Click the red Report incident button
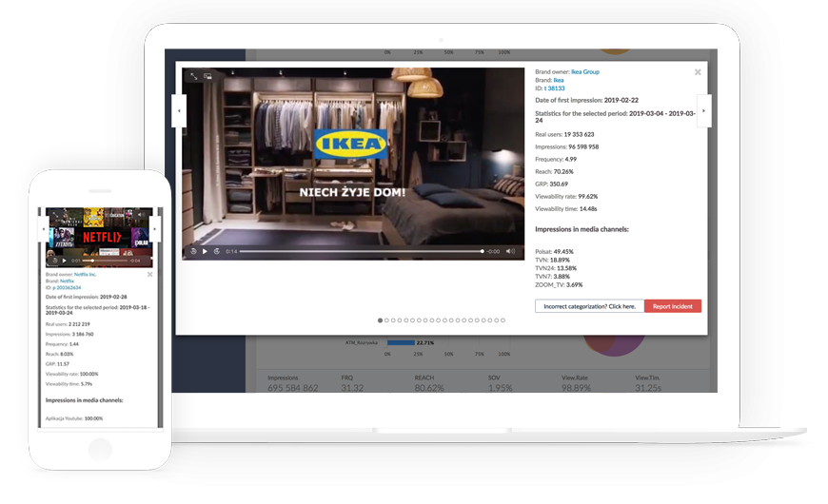The width and height of the screenshot is (828, 504). (x=673, y=306)
